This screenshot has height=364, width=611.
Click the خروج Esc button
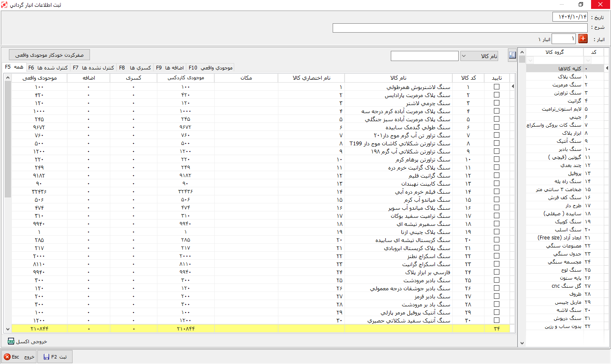point(19,357)
